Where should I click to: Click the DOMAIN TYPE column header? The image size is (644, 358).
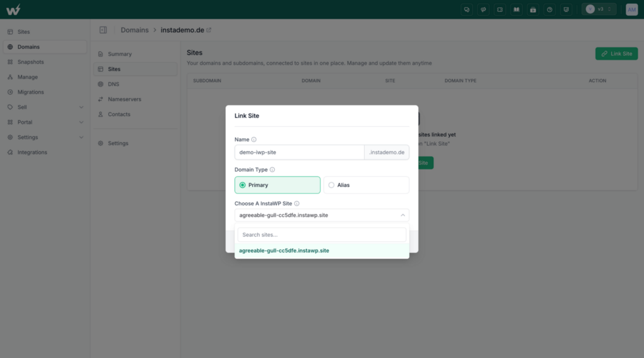460,81
